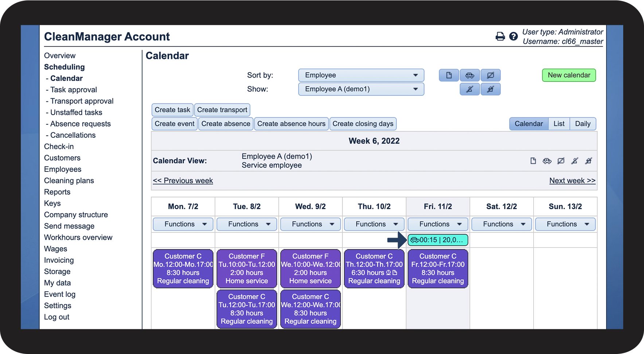Open the Friday transport entry 00:15

click(x=438, y=240)
